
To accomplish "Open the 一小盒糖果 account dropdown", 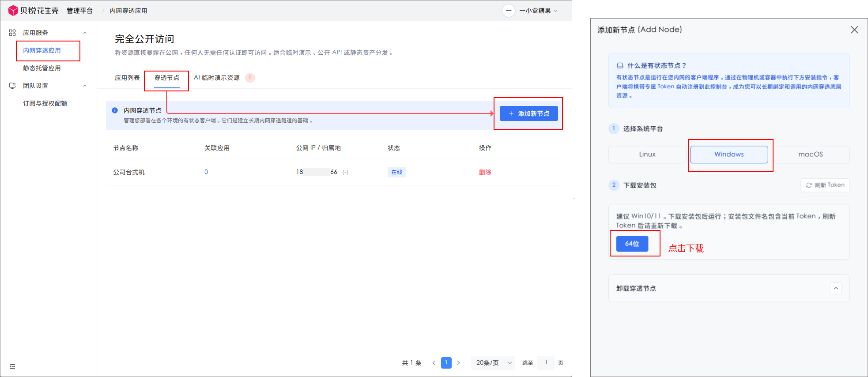I will [x=538, y=11].
